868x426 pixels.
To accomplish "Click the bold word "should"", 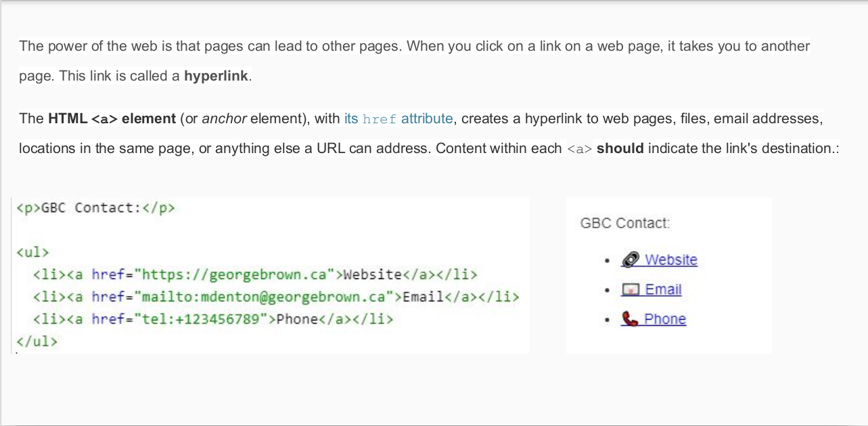I will coord(620,148).
